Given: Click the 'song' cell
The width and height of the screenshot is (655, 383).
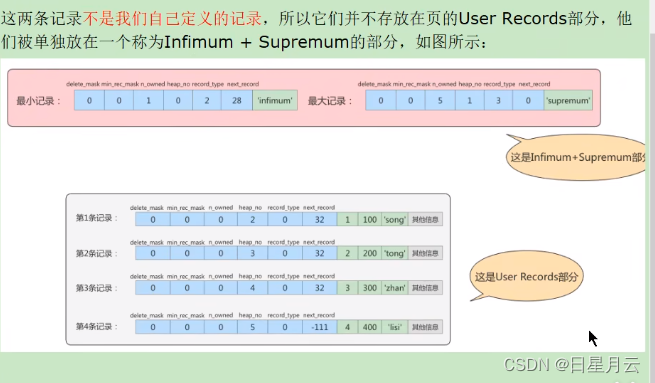Looking at the screenshot, I should coord(395,219).
